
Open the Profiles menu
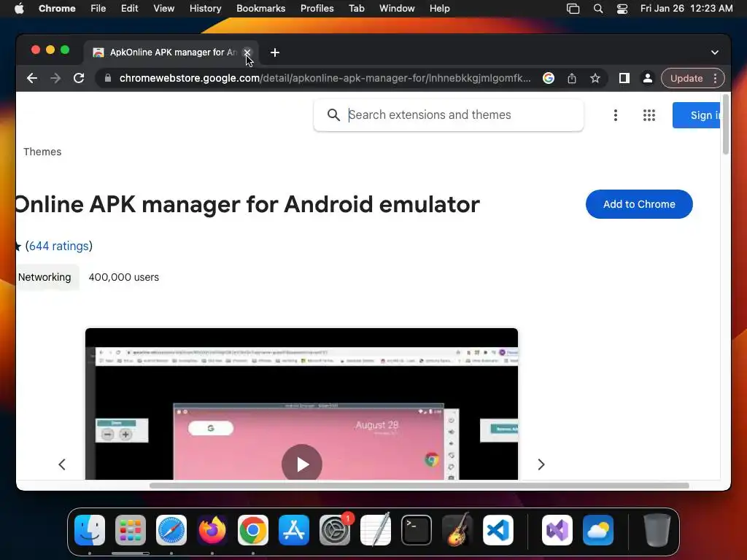pos(317,9)
